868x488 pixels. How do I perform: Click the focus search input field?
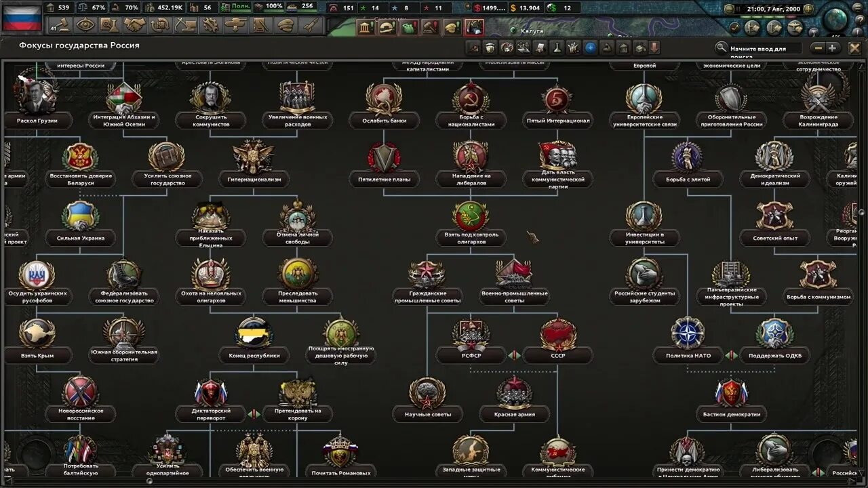pos(765,49)
